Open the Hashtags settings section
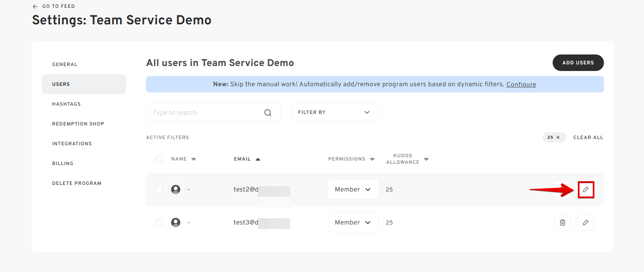 [66, 104]
